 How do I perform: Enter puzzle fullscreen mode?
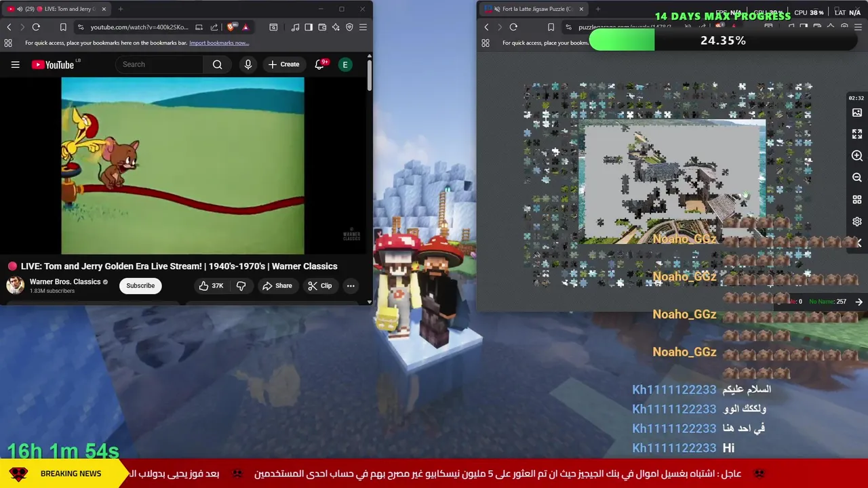pyautogui.click(x=857, y=134)
